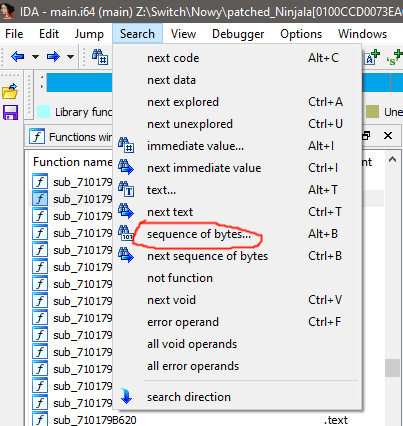The height and width of the screenshot is (426, 403).
Task: Select the Functions window tab
Action: (71, 137)
